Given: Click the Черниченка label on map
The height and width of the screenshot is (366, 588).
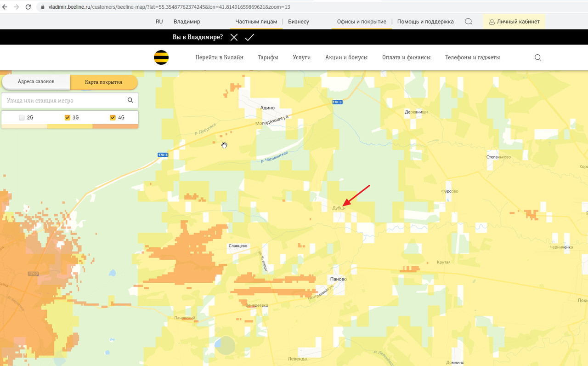Looking at the screenshot, I should pyautogui.click(x=561, y=247).
